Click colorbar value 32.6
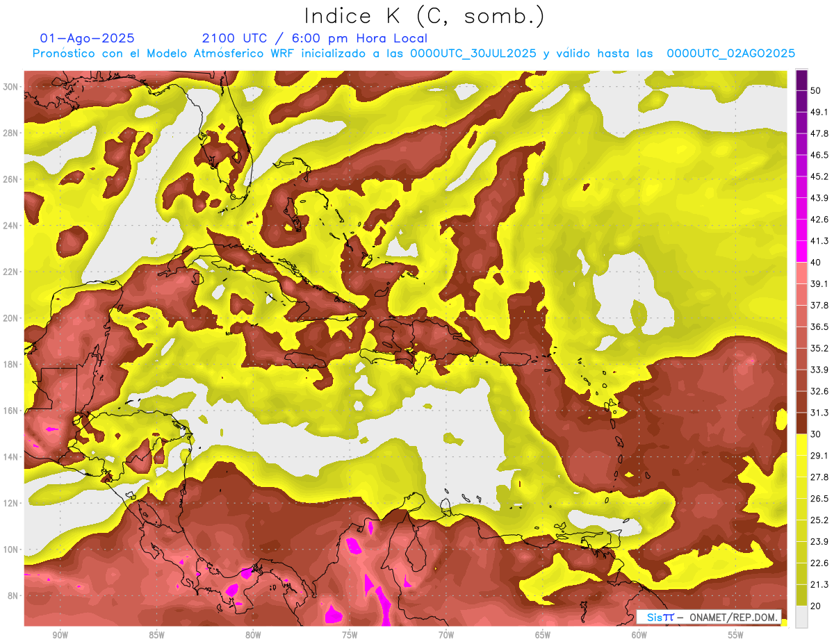This screenshot has height=644, width=834. (x=819, y=391)
